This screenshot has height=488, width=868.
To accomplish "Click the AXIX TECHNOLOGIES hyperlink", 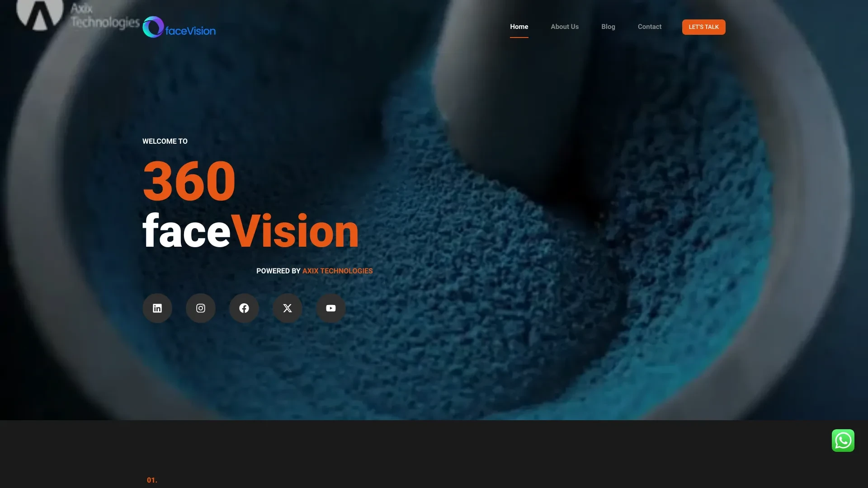I will 337,271.
